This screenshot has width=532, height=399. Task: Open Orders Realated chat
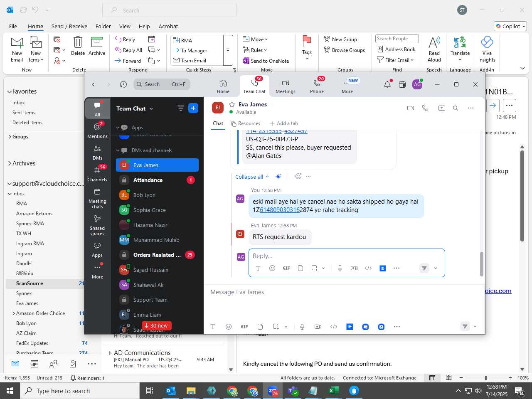pos(157,255)
